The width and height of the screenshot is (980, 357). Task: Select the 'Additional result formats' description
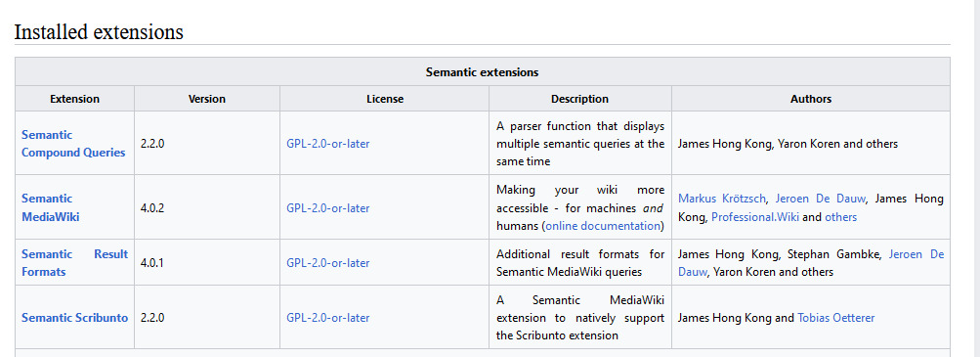point(580,263)
